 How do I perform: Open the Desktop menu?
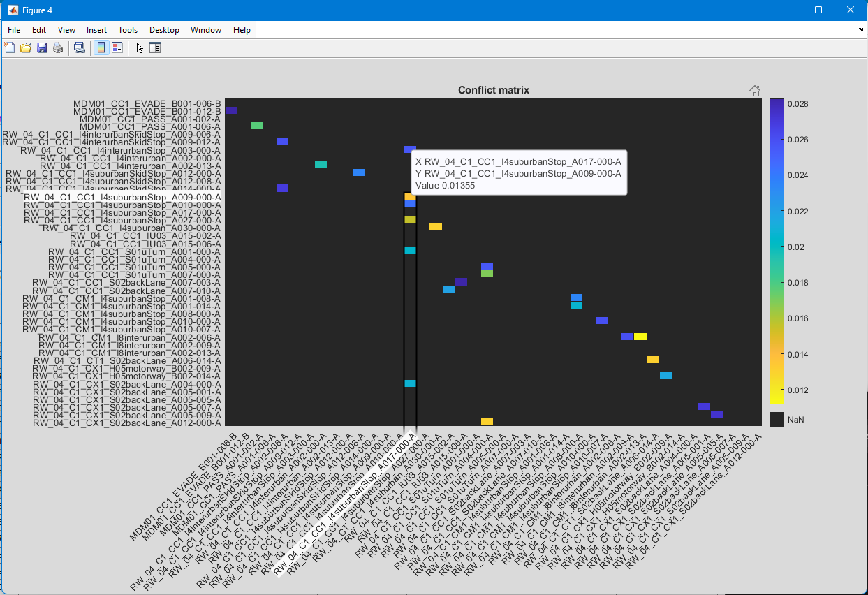pyautogui.click(x=164, y=30)
